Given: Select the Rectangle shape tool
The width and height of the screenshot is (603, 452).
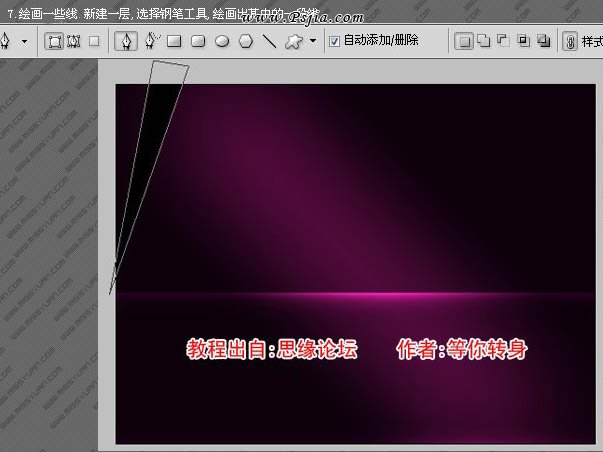Looking at the screenshot, I should pyautogui.click(x=174, y=41).
